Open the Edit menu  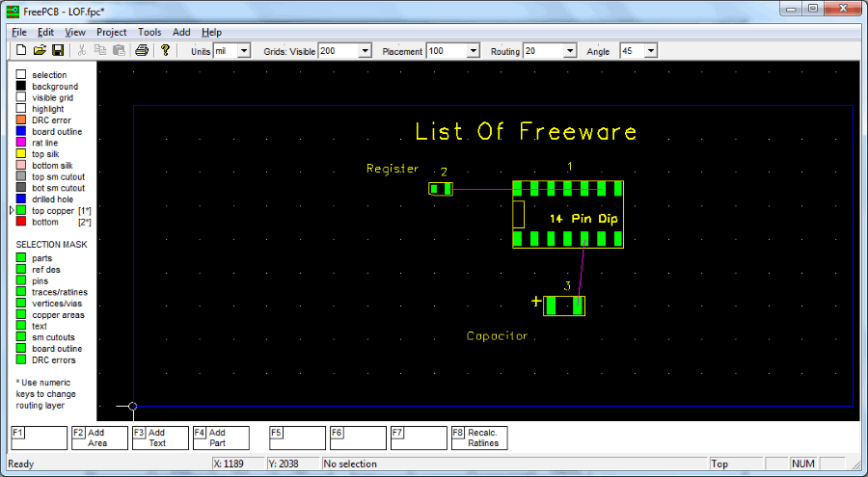[46, 32]
